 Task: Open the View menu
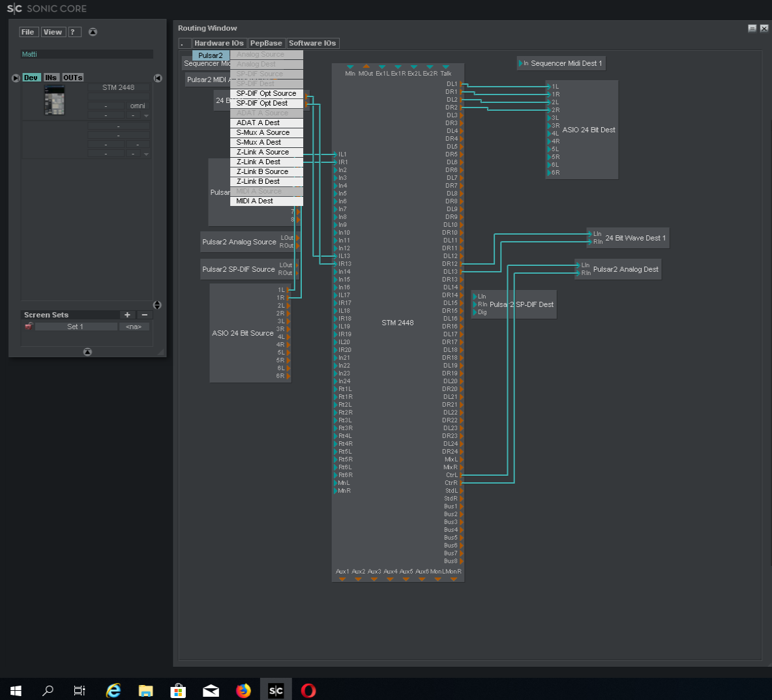[x=53, y=32]
